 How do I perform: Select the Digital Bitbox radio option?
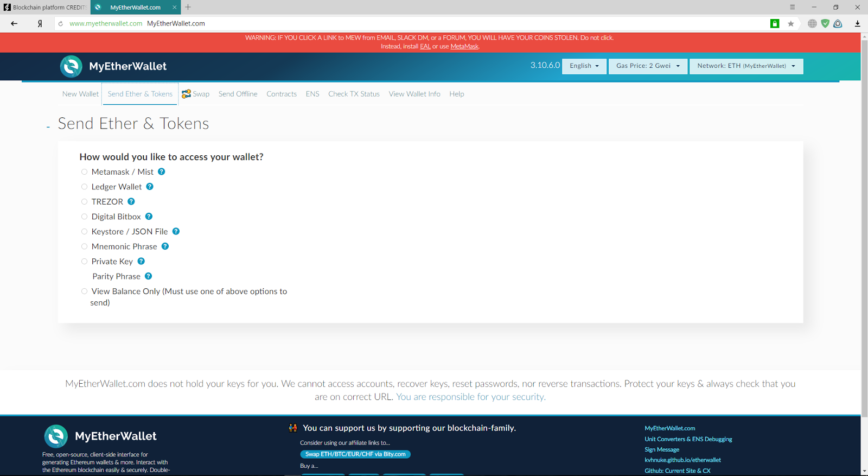point(84,217)
